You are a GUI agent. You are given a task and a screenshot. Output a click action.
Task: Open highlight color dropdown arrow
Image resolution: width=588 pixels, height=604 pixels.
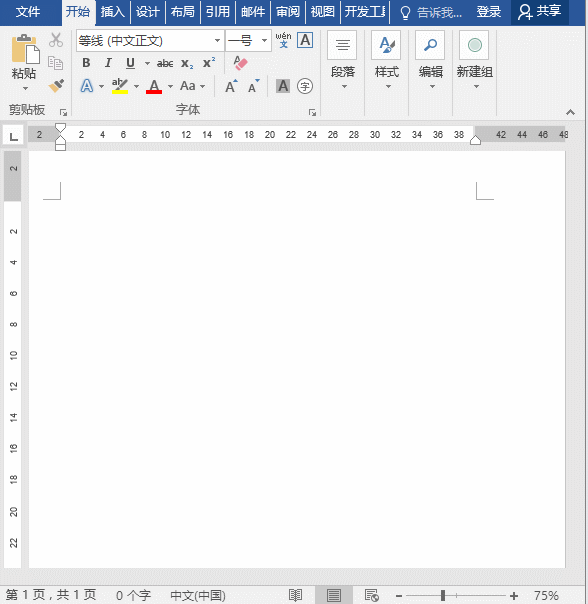(x=136, y=86)
